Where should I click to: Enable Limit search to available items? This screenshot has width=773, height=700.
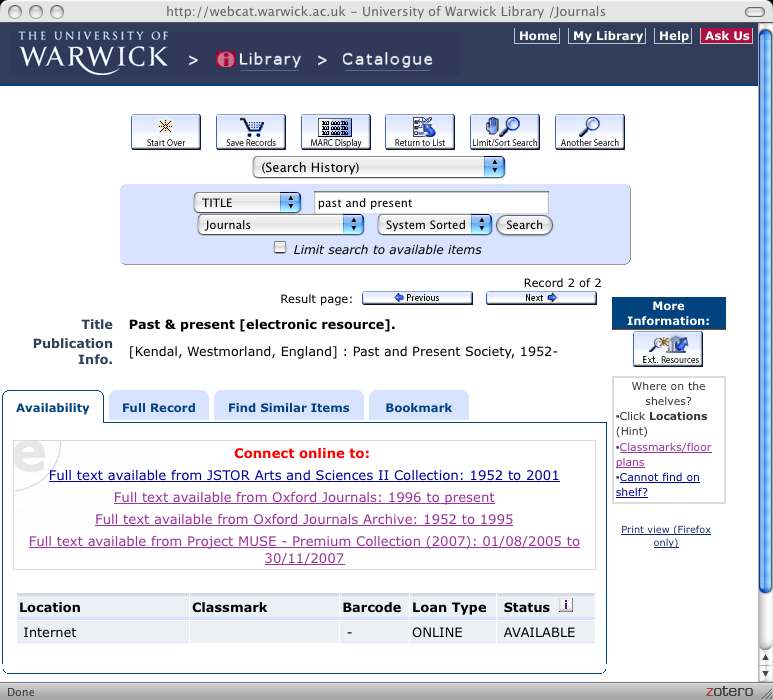coord(281,249)
